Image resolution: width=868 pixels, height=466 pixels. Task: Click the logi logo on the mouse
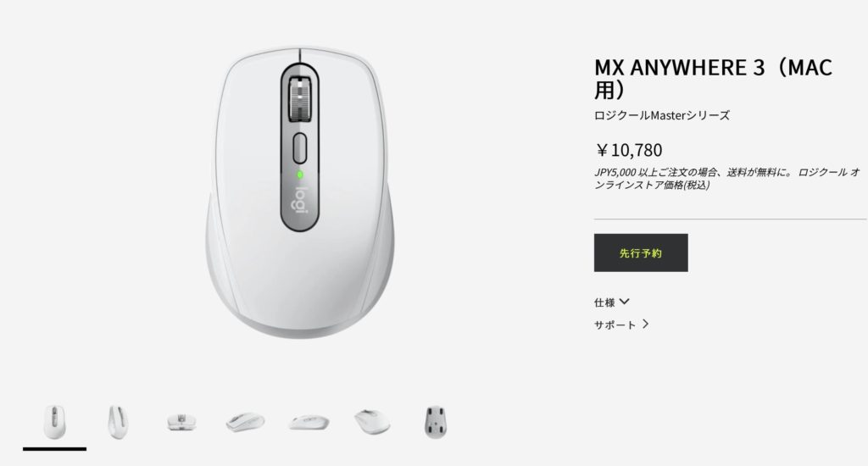(299, 200)
